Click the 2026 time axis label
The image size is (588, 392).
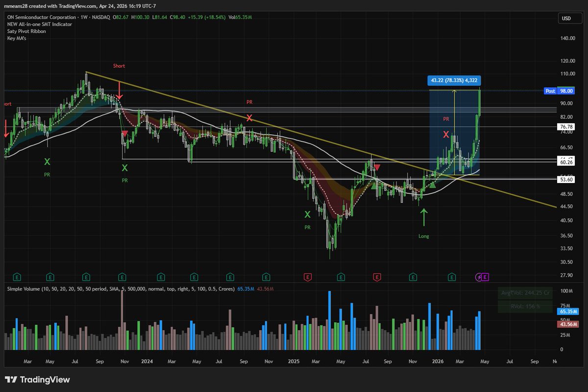point(438,361)
